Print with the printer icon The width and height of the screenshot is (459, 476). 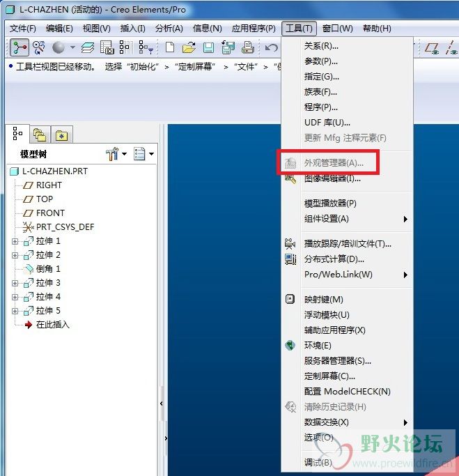coord(248,47)
